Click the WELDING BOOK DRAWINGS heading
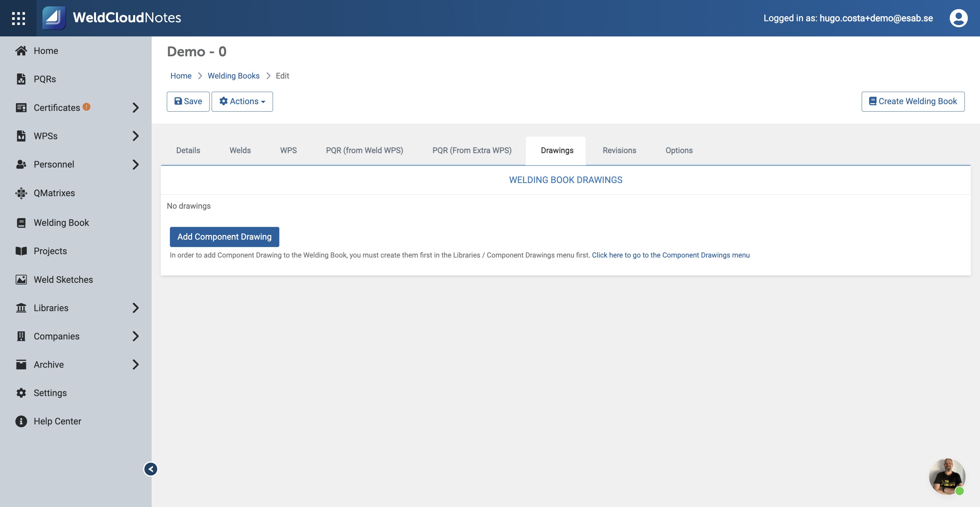Viewport: 980px width, 507px height. pos(565,180)
